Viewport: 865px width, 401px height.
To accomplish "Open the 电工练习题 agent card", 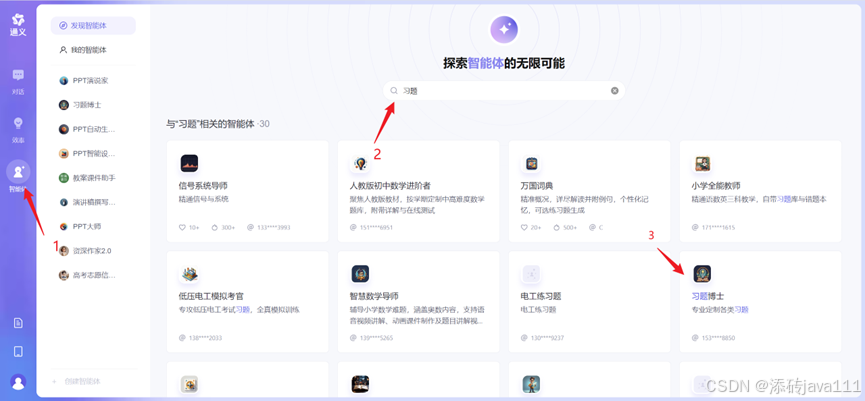I will 589,302.
